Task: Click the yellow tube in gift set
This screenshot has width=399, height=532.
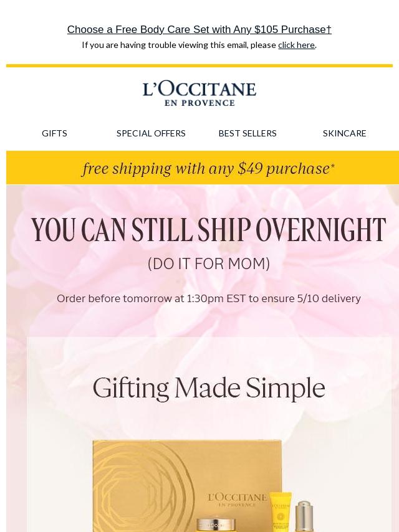Action: (281, 512)
